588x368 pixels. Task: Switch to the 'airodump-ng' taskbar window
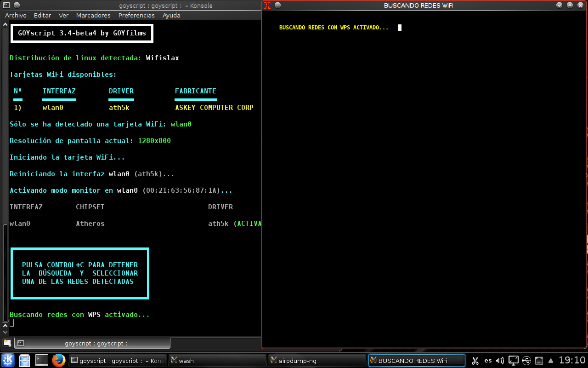(317, 361)
